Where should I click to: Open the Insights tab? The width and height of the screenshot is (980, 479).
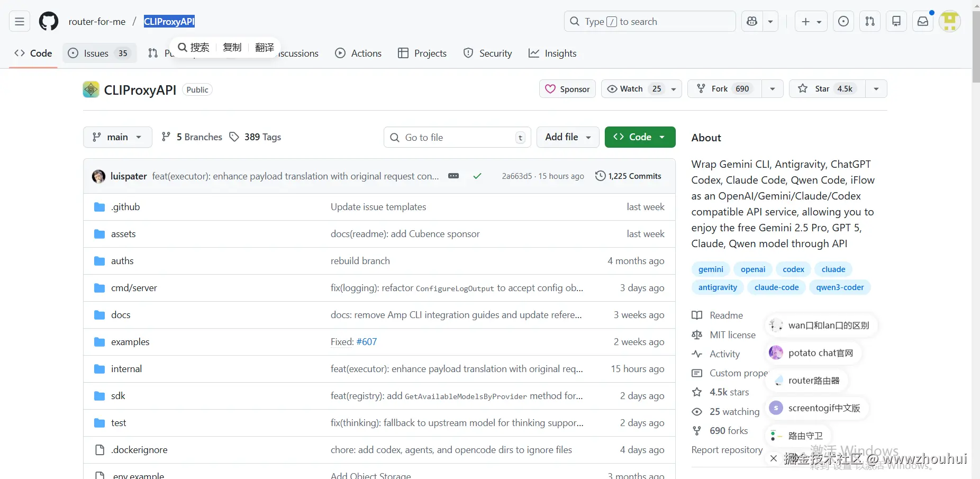click(552, 53)
